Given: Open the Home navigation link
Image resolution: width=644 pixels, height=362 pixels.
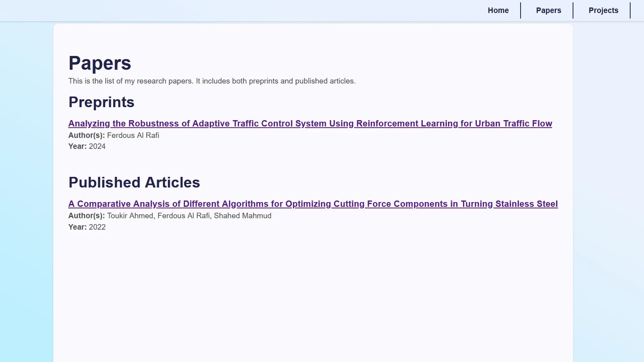Looking at the screenshot, I should pos(498,10).
